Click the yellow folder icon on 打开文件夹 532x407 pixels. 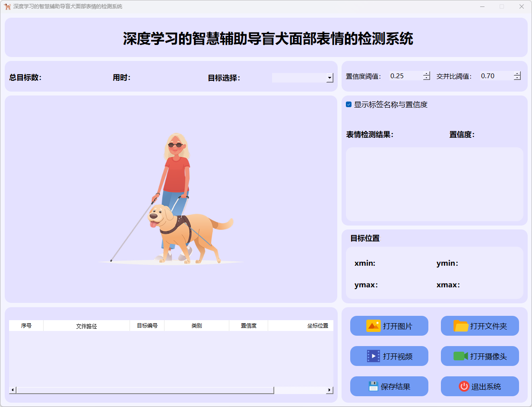click(461, 326)
